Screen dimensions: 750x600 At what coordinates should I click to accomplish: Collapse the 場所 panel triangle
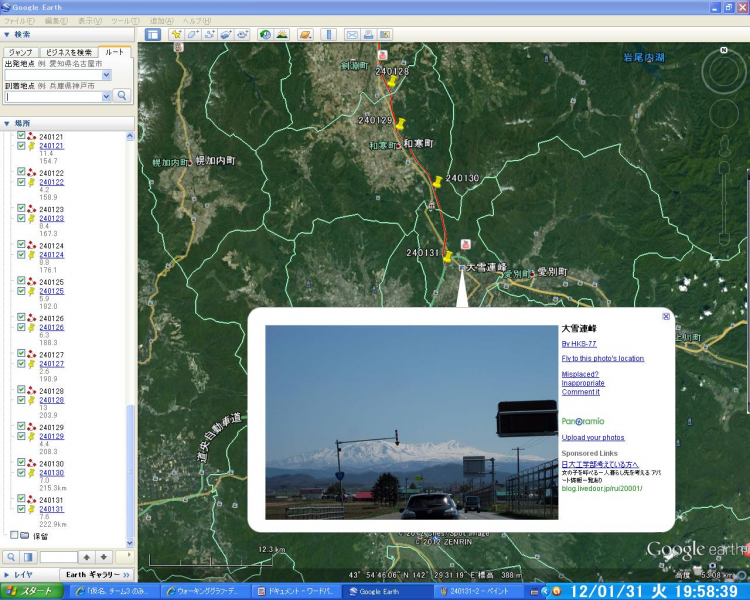pos(7,123)
